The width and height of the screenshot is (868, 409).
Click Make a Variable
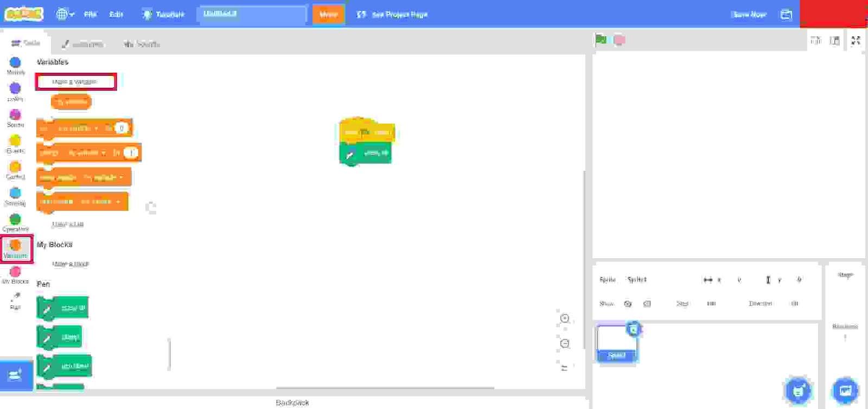75,81
